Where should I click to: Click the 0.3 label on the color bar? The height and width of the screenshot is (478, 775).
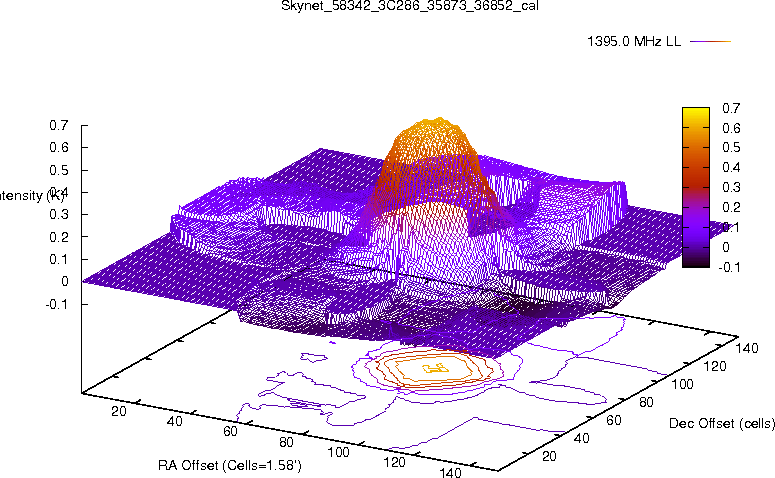pyautogui.click(x=731, y=187)
